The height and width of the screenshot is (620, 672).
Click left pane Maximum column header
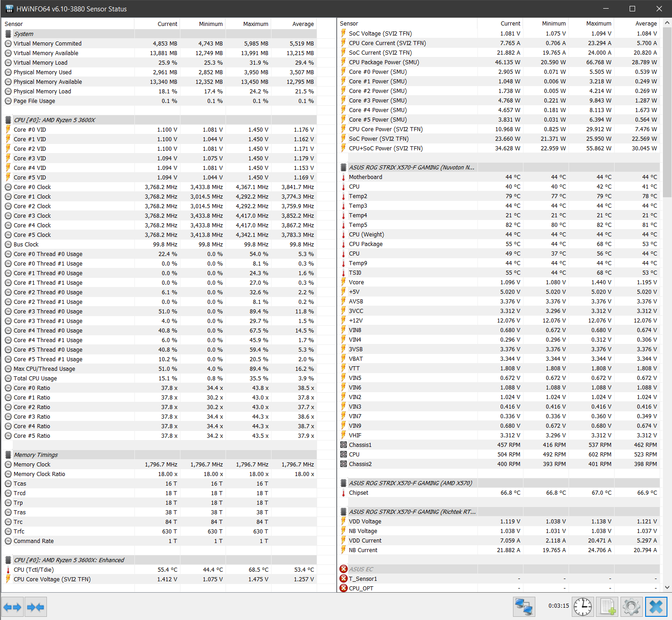248,24
